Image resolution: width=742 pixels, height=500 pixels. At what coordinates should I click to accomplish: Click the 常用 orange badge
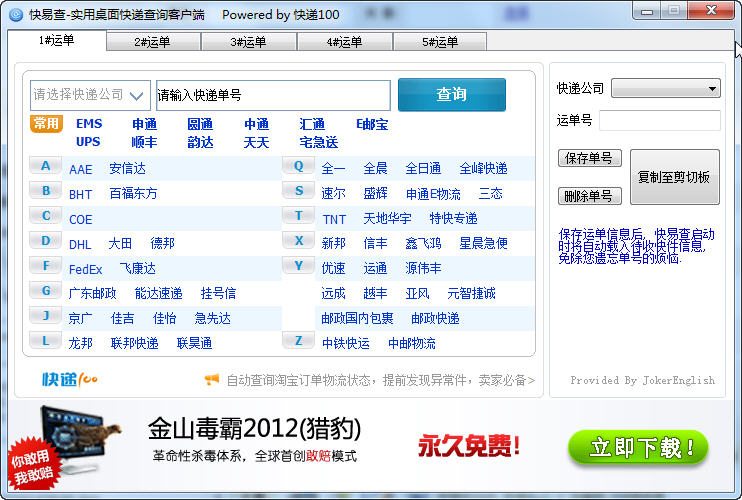(x=46, y=124)
